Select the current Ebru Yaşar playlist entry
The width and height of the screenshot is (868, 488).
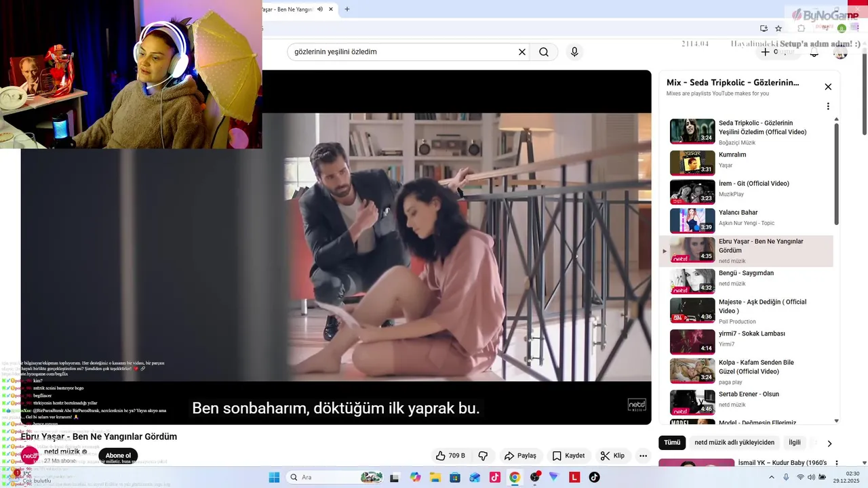(746, 251)
